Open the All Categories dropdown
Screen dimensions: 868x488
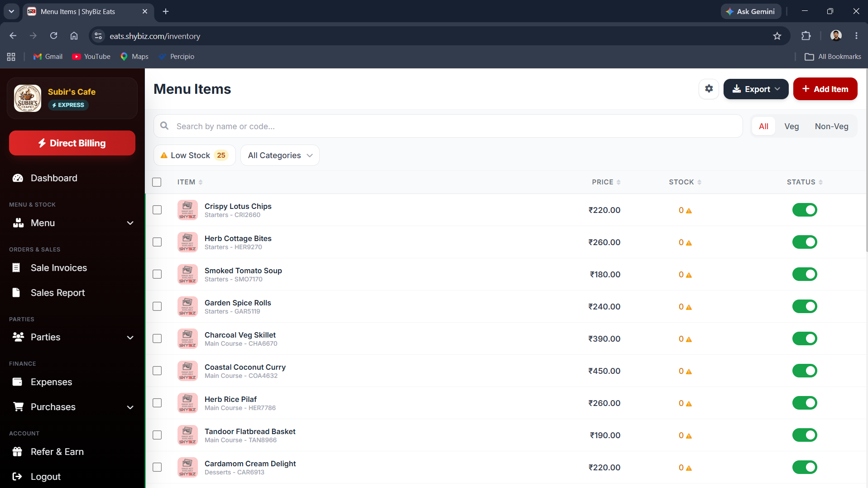280,155
